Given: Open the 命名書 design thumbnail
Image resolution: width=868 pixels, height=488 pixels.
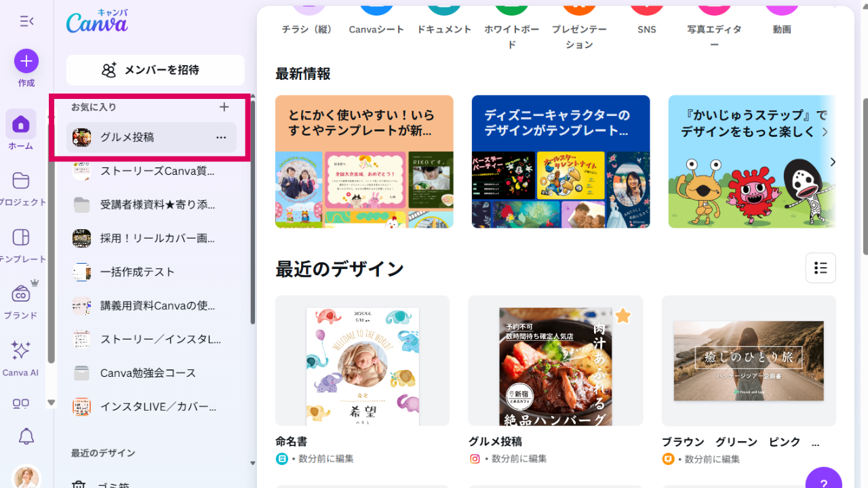Looking at the screenshot, I should (362, 361).
